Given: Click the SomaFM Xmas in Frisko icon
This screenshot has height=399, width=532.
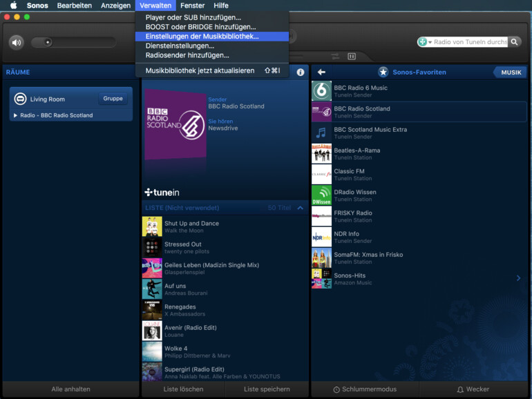Looking at the screenshot, I should point(321,257).
